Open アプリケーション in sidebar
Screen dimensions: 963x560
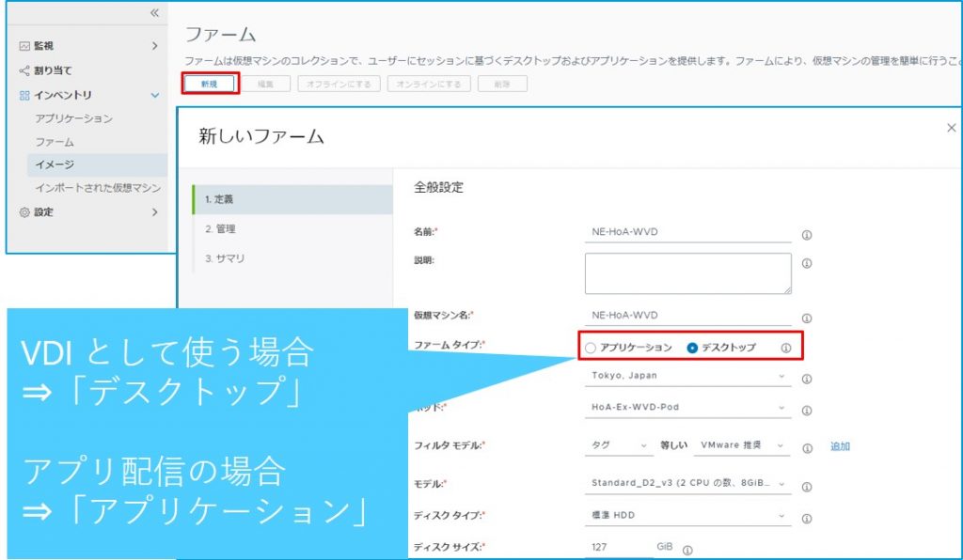73,118
